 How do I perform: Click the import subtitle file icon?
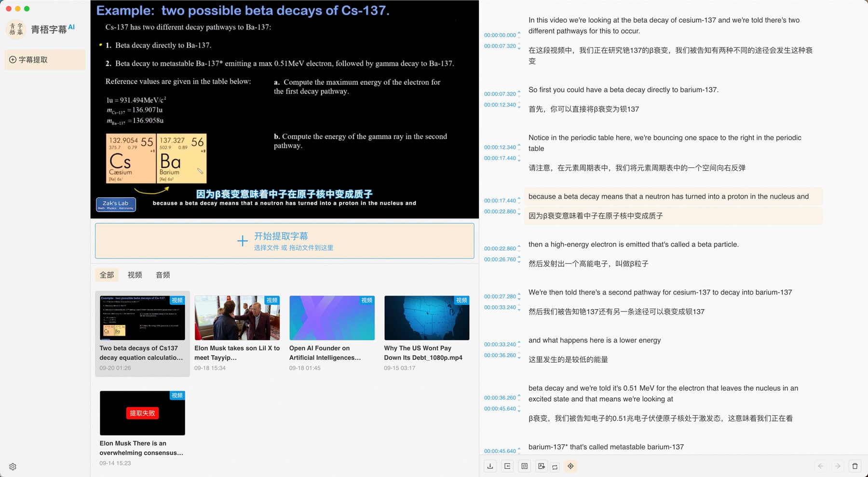coord(507,466)
